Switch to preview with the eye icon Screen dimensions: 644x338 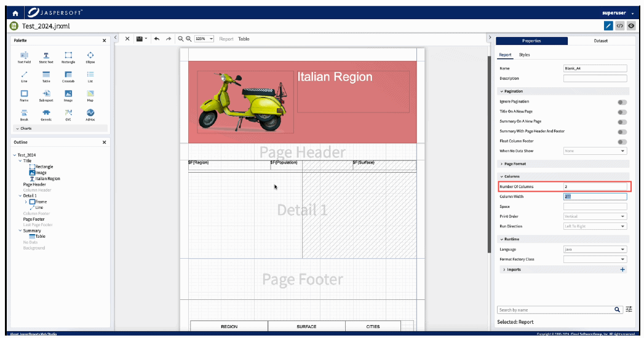(630, 26)
